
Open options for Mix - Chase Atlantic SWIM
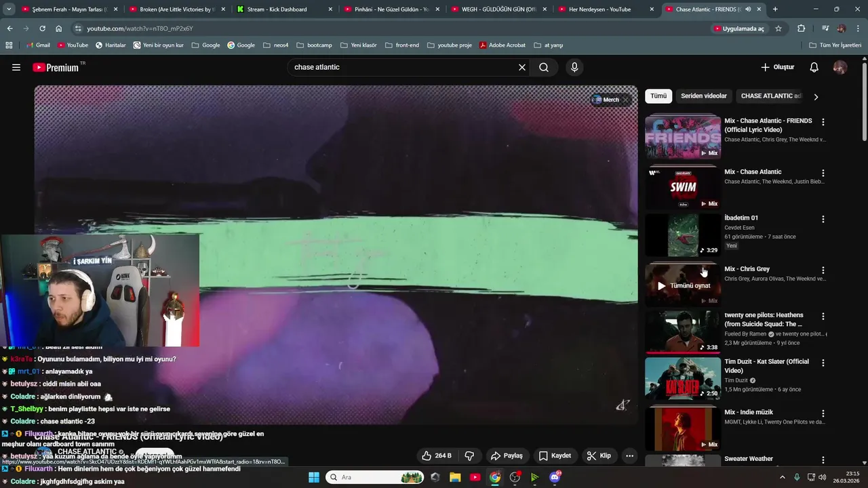point(823,174)
